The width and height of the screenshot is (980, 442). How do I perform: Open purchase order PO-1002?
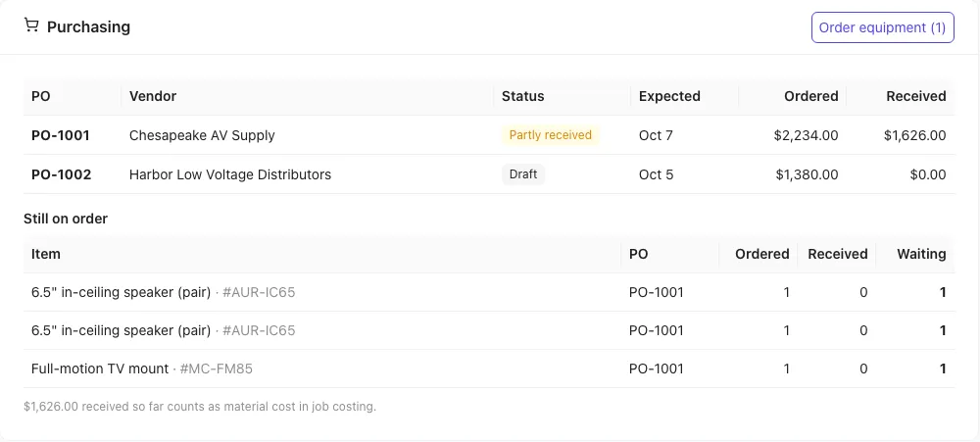click(61, 174)
